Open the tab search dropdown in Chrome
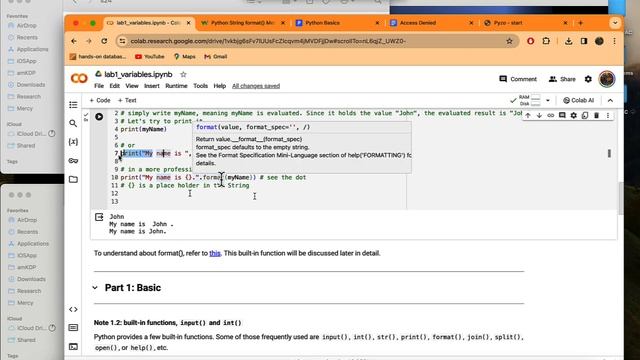Viewport: 640px width, 360px height. pos(615,23)
